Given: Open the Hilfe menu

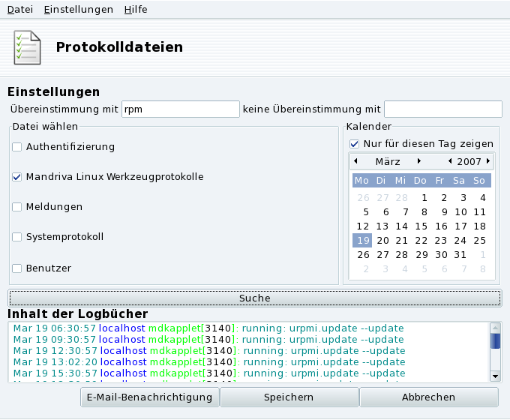Looking at the screenshot, I should tap(134, 10).
